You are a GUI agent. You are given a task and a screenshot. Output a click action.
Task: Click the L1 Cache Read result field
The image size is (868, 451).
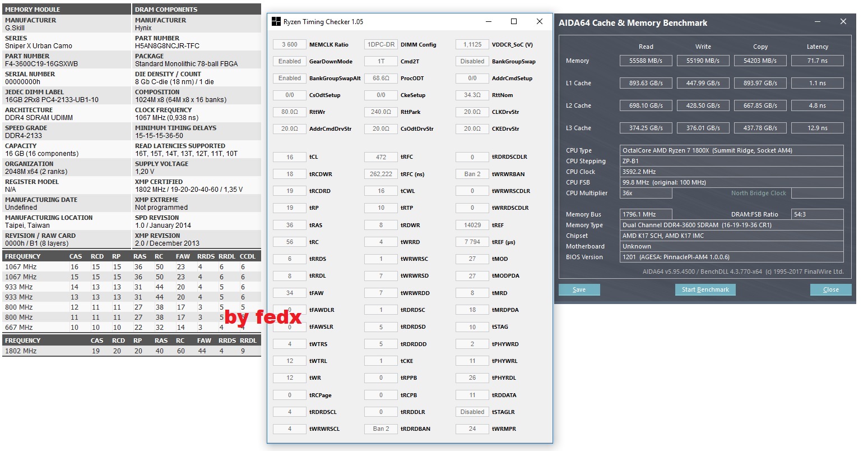tap(646, 83)
